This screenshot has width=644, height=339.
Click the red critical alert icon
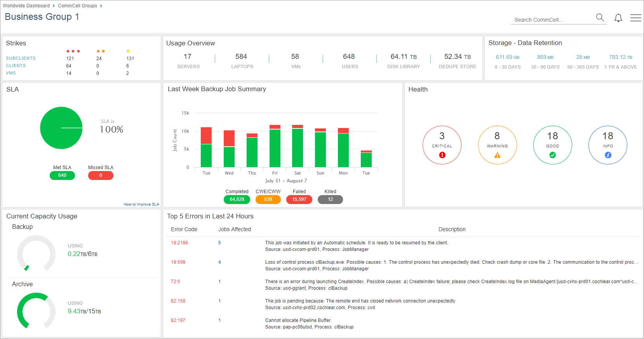click(442, 155)
